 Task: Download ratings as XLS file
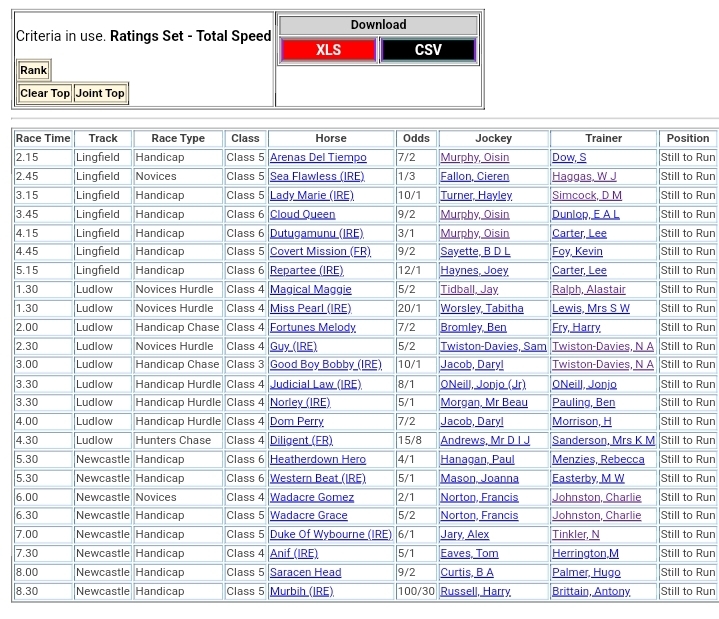(328, 50)
